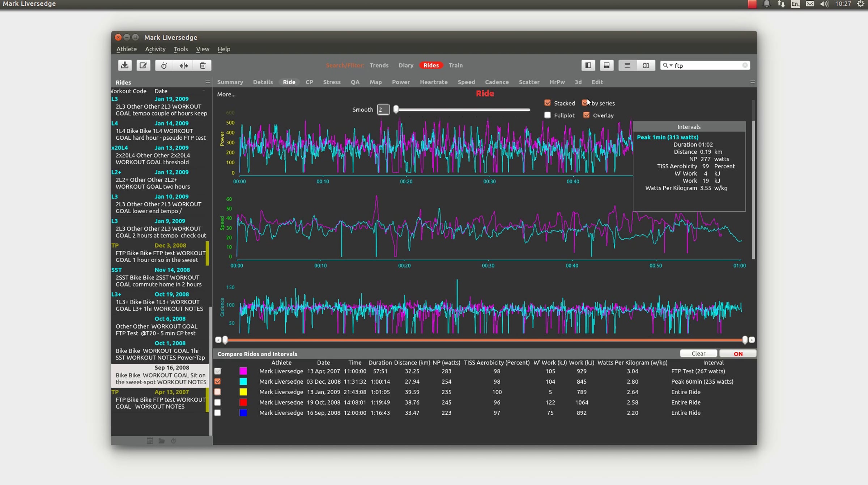
Task: Toggle the sidebar visibility icon
Action: click(x=588, y=65)
